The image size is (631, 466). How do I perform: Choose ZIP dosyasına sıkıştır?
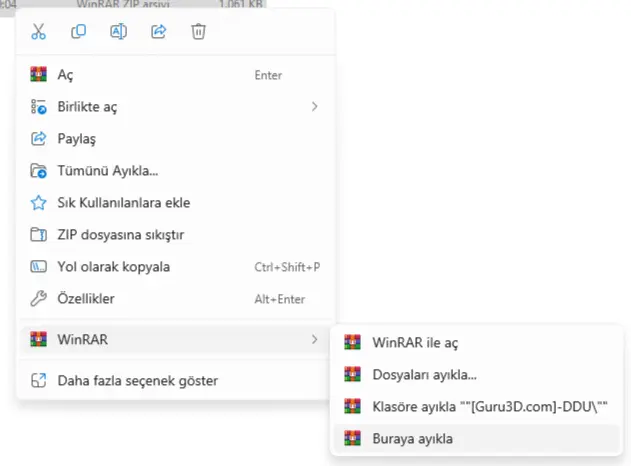175,235
